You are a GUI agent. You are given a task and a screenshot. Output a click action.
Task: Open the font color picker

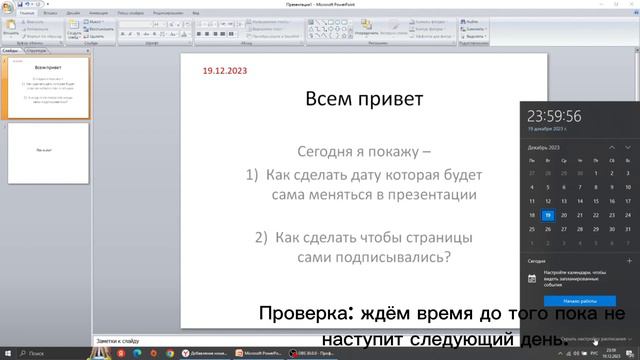(x=184, y=34)
